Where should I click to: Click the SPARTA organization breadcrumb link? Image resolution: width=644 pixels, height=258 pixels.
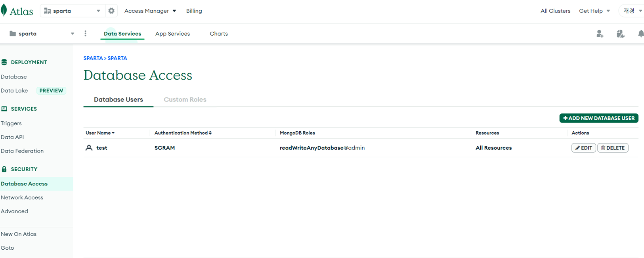tap(93, 58)
